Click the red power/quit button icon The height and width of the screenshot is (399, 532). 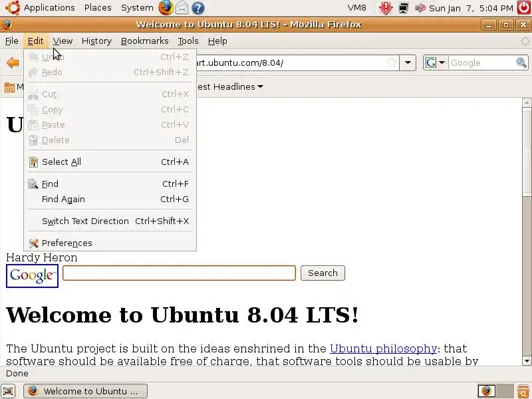click(523, 7)
